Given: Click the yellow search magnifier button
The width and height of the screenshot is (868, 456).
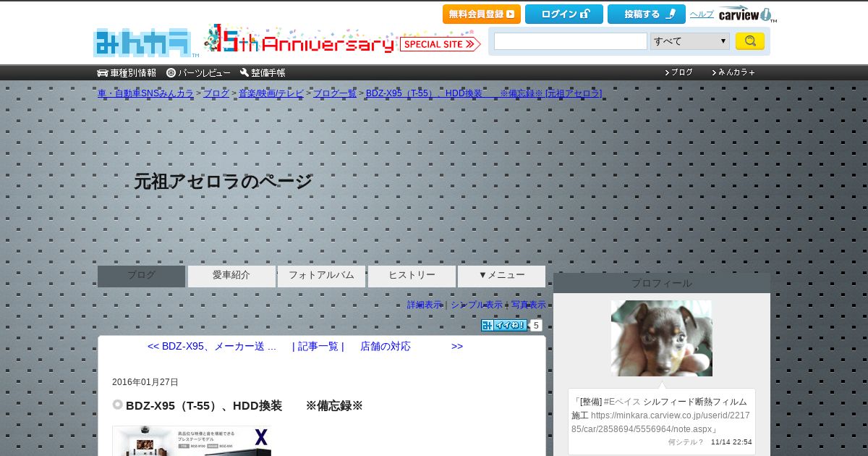Looking at the screenshot, I should tap(750, 41).
